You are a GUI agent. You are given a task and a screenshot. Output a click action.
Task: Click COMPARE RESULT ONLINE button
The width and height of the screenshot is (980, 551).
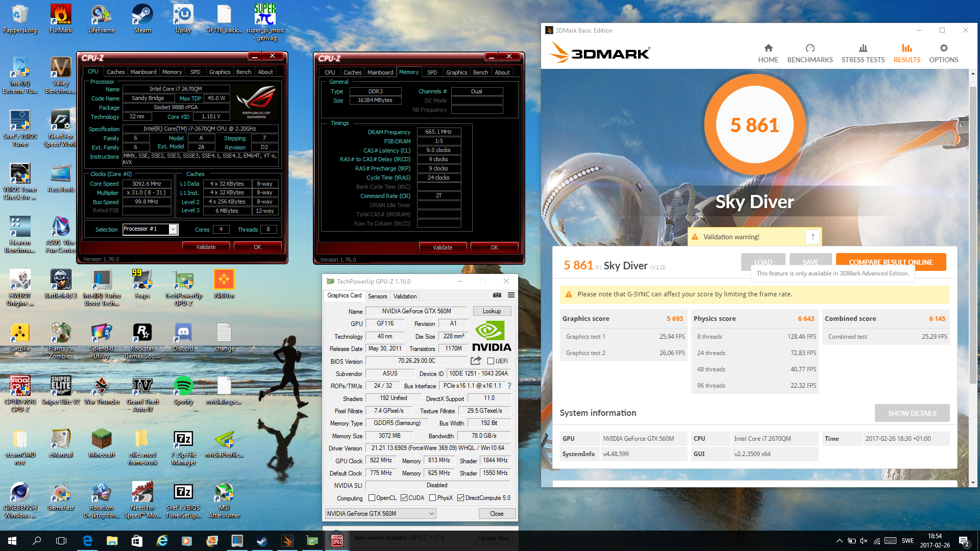tap(891, 262)
